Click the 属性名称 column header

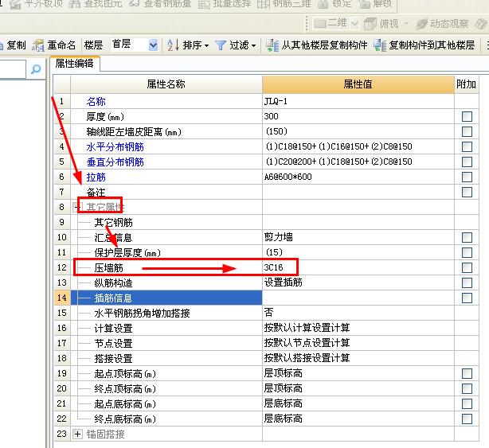coord(166,84)
